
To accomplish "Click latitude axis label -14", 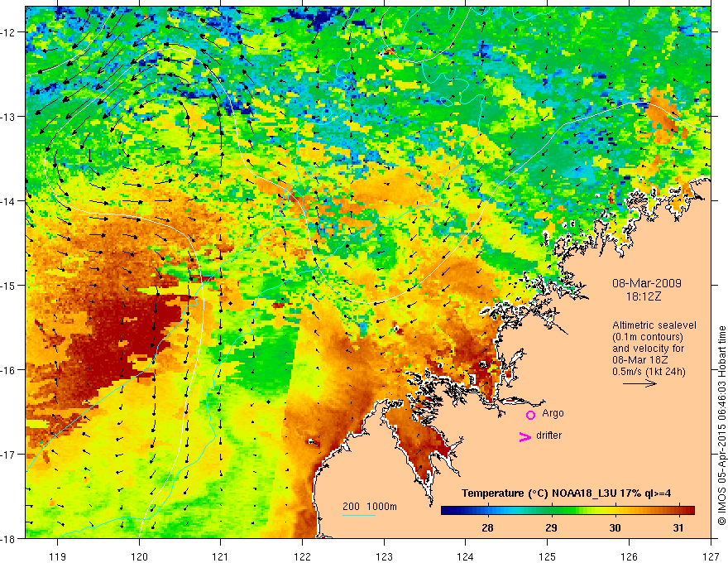I will [9, 201].
